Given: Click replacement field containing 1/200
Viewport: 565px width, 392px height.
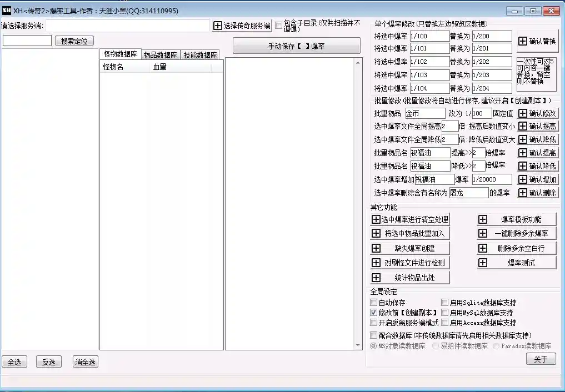Looking at the screenshot, I should pyautogui.click(x=492, y=36).
